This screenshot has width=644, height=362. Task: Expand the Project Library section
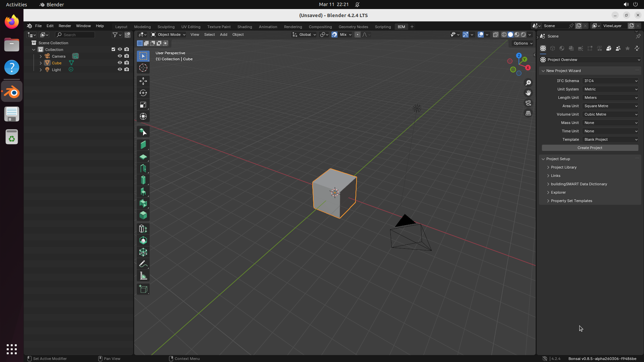tap(564, 167)
